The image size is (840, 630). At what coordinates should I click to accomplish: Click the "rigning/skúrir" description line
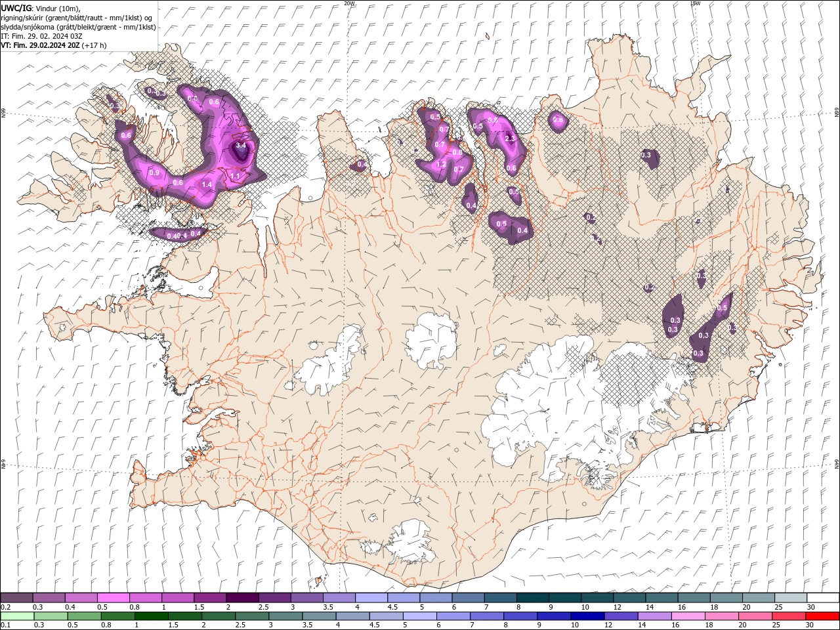point(77,18)
